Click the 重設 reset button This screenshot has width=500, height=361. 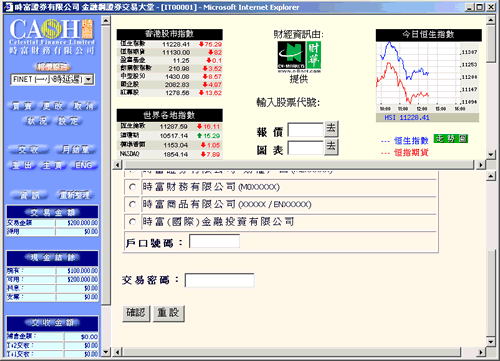[x=168, y=313]
